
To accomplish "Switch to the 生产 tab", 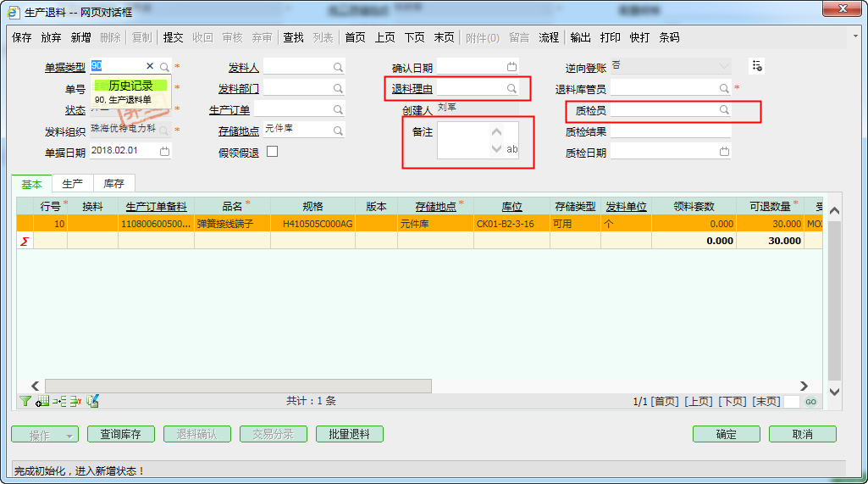I will (73, 183).
